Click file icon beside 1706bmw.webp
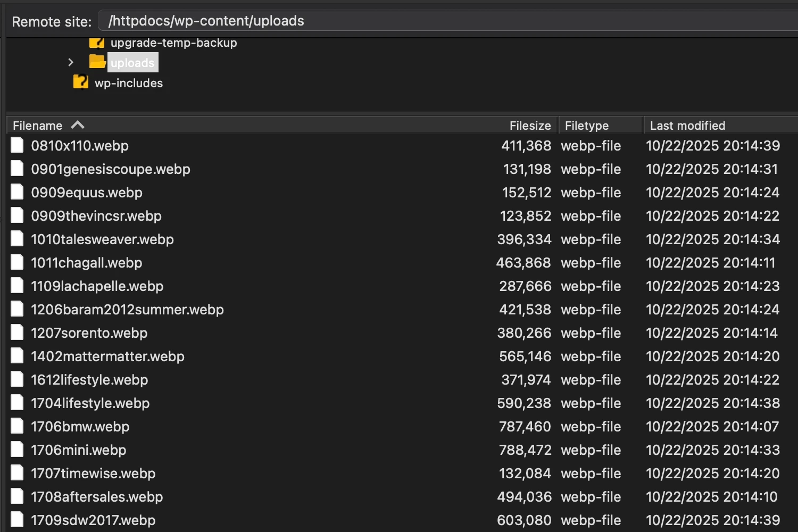Image resolution: width=798 pixels, height=532 pixels. pyautogui.click(x=18, y=426)
